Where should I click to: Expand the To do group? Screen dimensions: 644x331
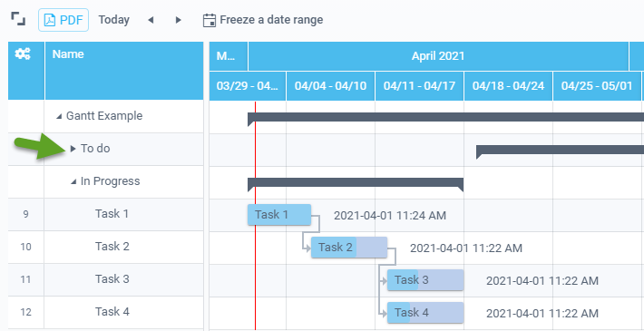pyautogui.click(x=73, y=148)
